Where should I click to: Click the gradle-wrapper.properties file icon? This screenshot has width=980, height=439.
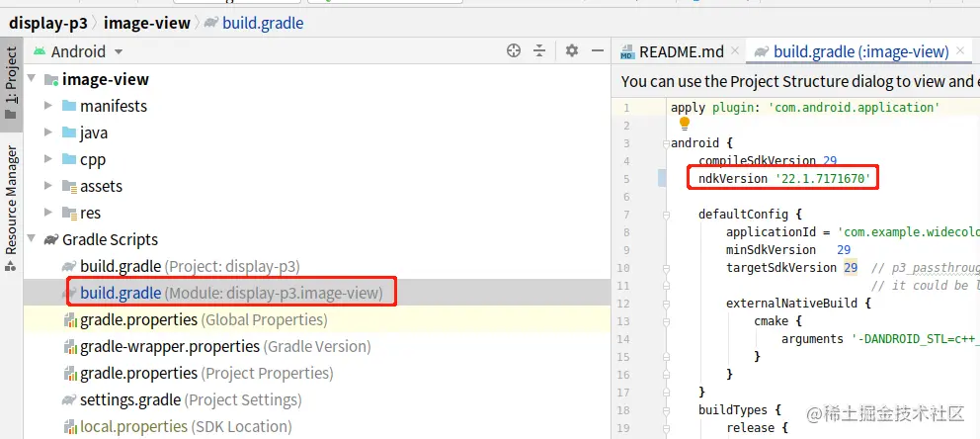70,346
